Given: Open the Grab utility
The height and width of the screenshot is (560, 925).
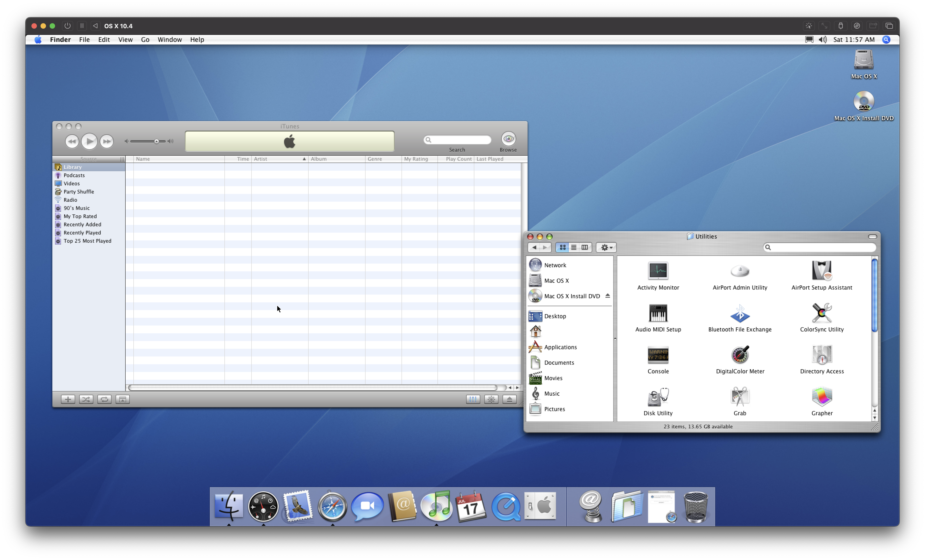Looking at the screenshot, I should 739,397.
